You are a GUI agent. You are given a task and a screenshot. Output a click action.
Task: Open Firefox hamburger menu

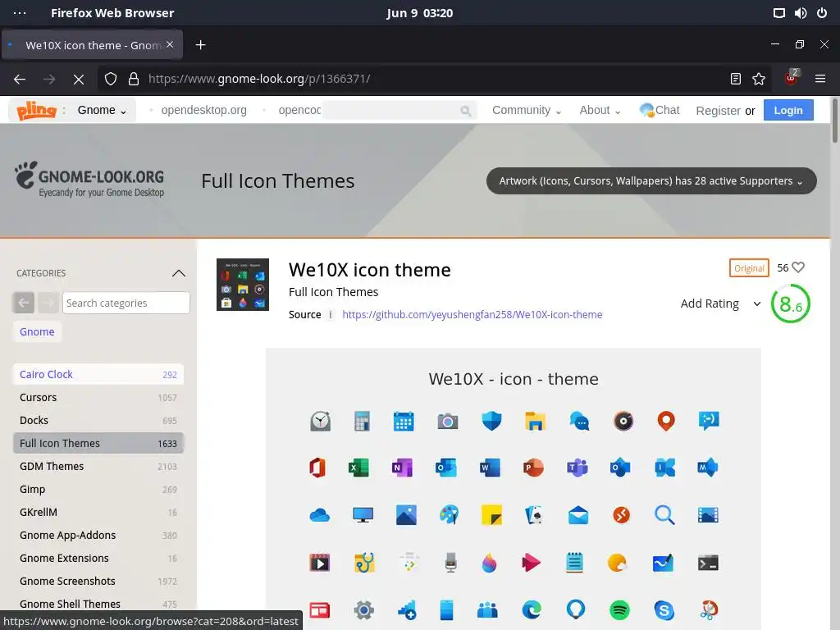pos(820,80)
